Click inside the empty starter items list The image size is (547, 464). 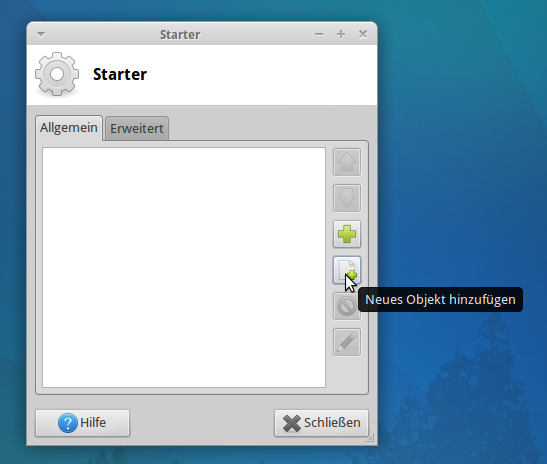click(x=184, y=267)
